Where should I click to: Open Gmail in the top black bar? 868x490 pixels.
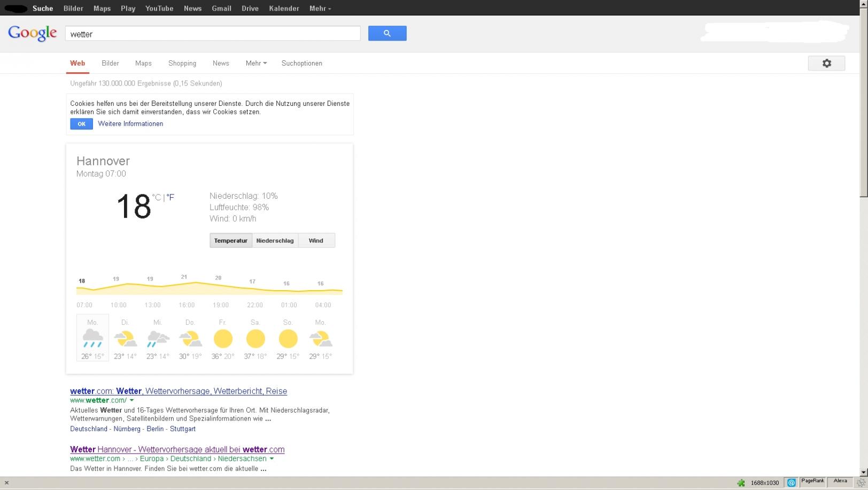click(x=221, y=9)
